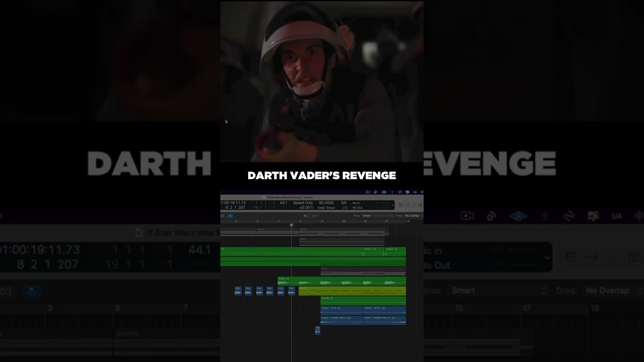Click the ±0.00% varispeed value in the sharp LCD

306,208
